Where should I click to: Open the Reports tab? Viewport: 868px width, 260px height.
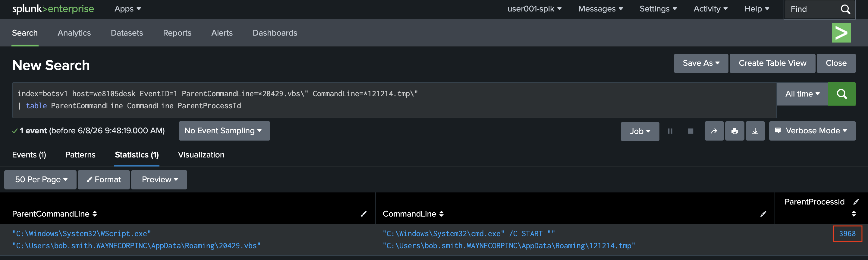177,33
